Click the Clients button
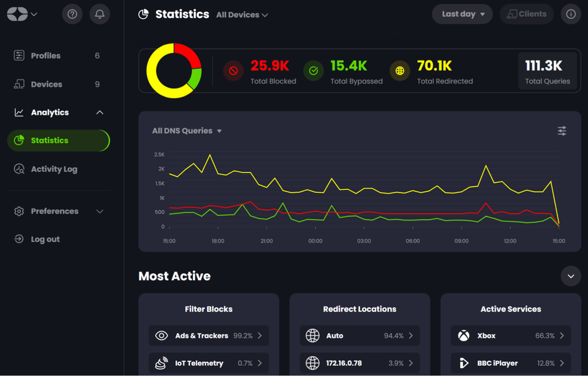The width and height of the screenshot is (588, 376). click(526, 14)
